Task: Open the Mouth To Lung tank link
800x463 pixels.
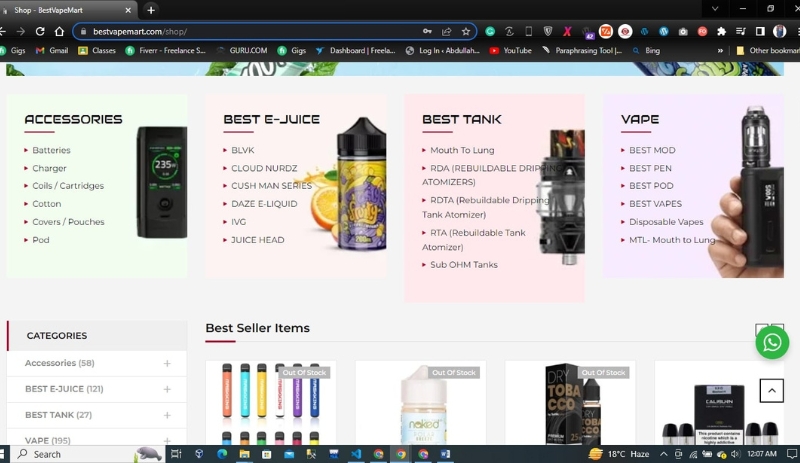Action: (x=462, y=150)
